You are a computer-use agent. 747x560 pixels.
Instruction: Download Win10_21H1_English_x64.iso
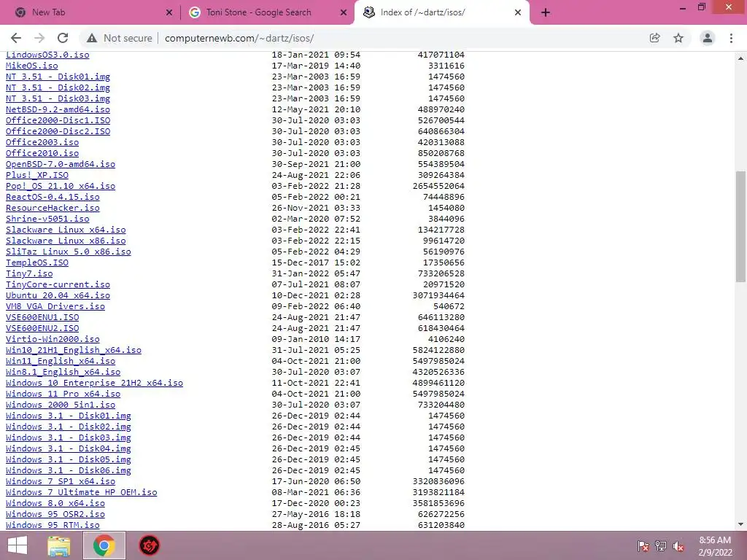(74, 351)
